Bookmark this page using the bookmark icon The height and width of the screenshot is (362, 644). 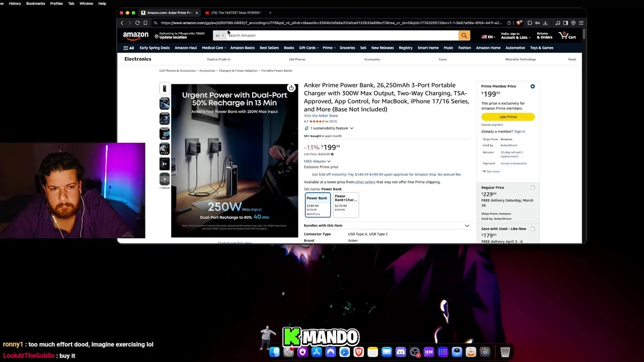tap(145, 23)
